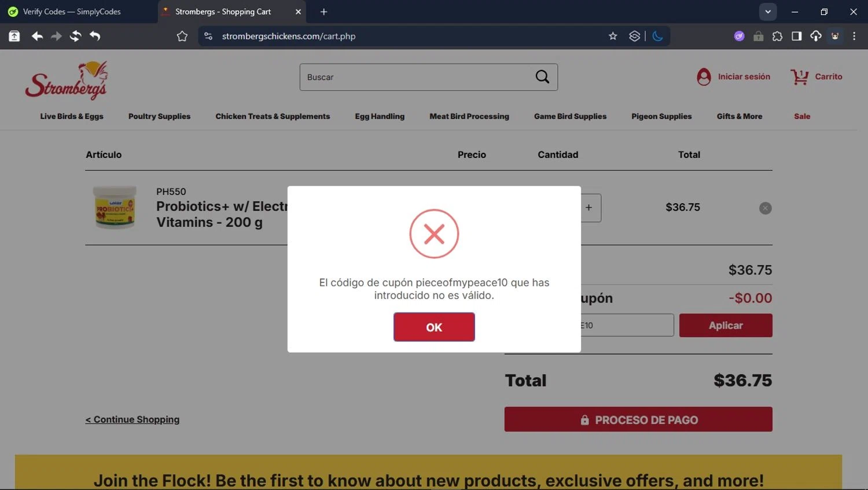Click the star icon left of address bar

[182, 36]
